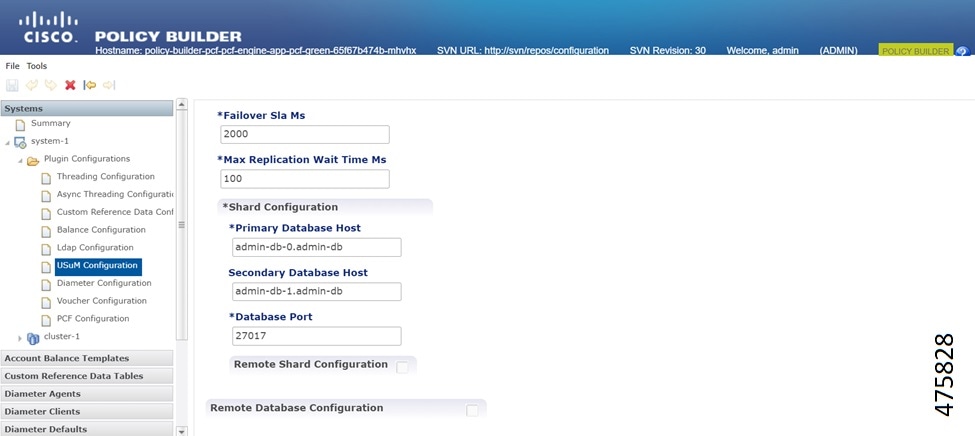Screen dimensions: 975x436
Task: Expand the Custom Reference Data Tables section
Action: point(87,376)
